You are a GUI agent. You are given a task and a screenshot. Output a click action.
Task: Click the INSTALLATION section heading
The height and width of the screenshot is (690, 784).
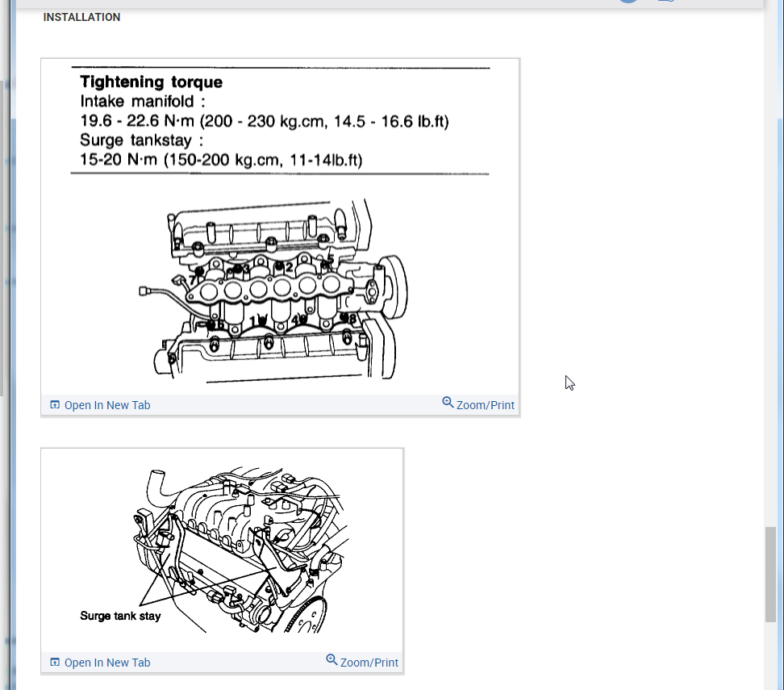coord(81,17)
